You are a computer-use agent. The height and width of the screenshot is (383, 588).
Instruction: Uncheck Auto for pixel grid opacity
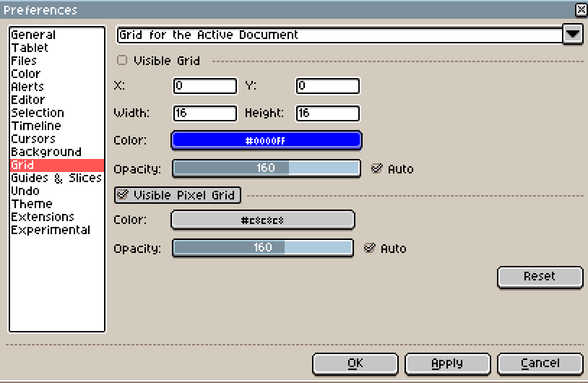[x=370, y=248]
